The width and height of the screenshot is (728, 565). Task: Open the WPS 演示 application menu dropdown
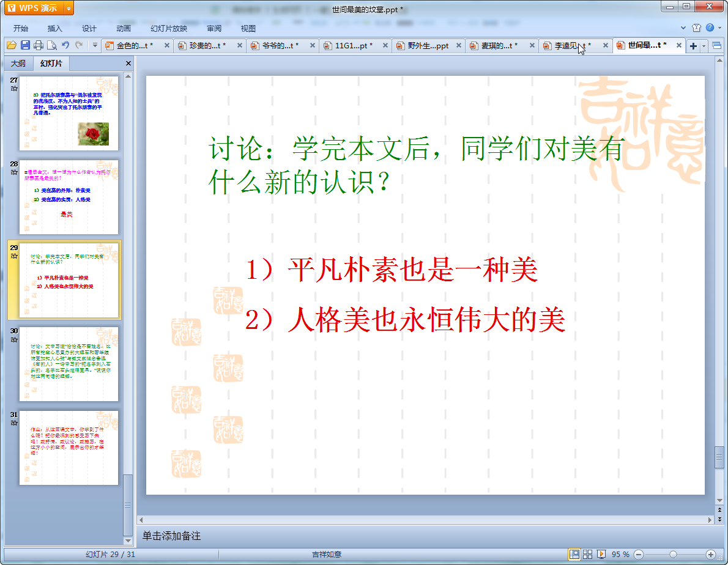click(69, 8)
